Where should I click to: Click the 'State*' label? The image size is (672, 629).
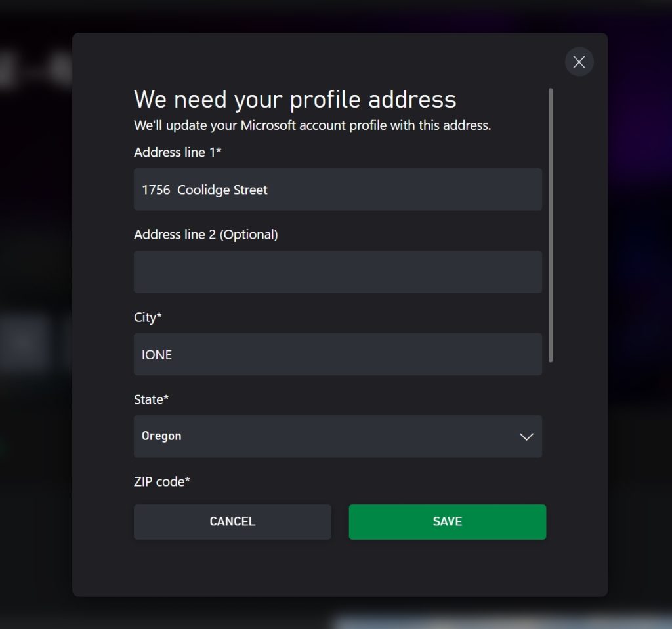pos(151,400)
